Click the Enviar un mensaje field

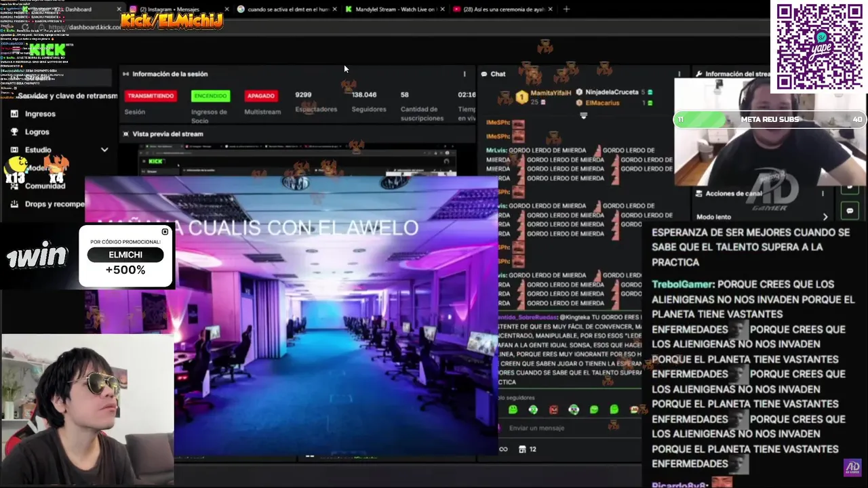(570, 428)
